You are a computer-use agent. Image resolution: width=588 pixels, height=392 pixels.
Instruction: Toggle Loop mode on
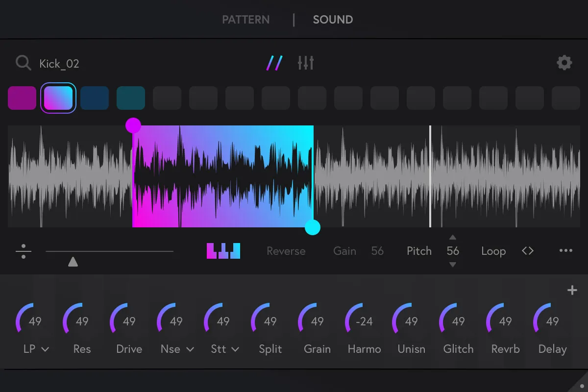[493, 250]
